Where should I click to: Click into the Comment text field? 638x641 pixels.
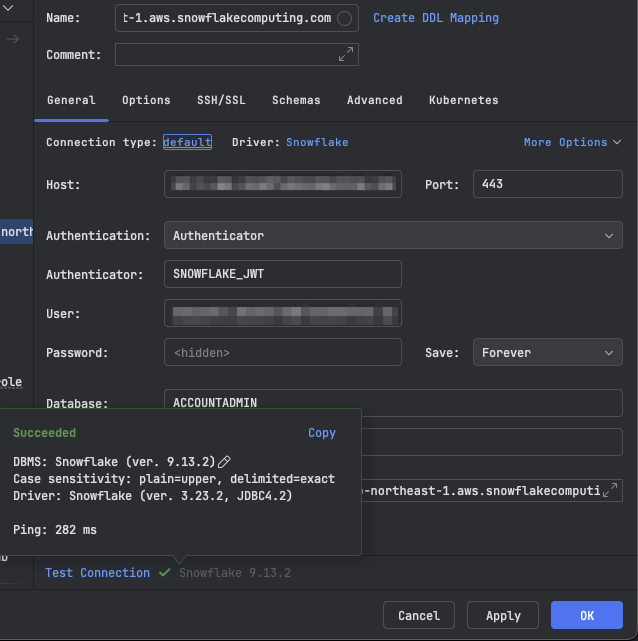[237, 54]
